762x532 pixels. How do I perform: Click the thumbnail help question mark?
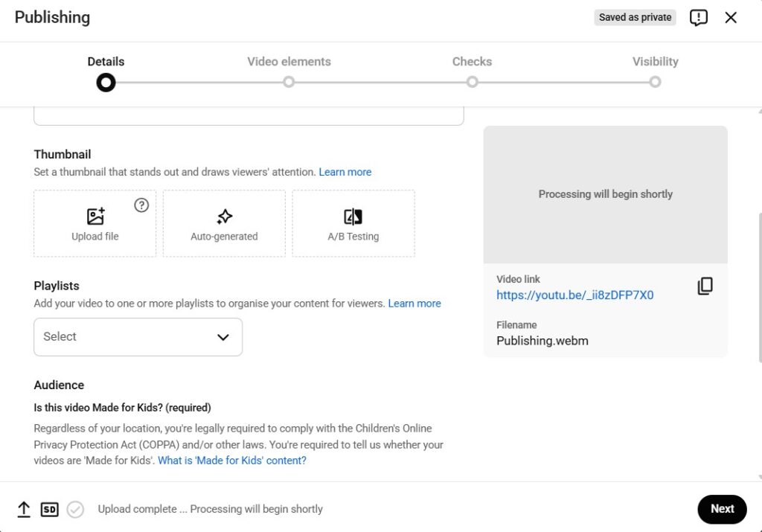point(141,205)
